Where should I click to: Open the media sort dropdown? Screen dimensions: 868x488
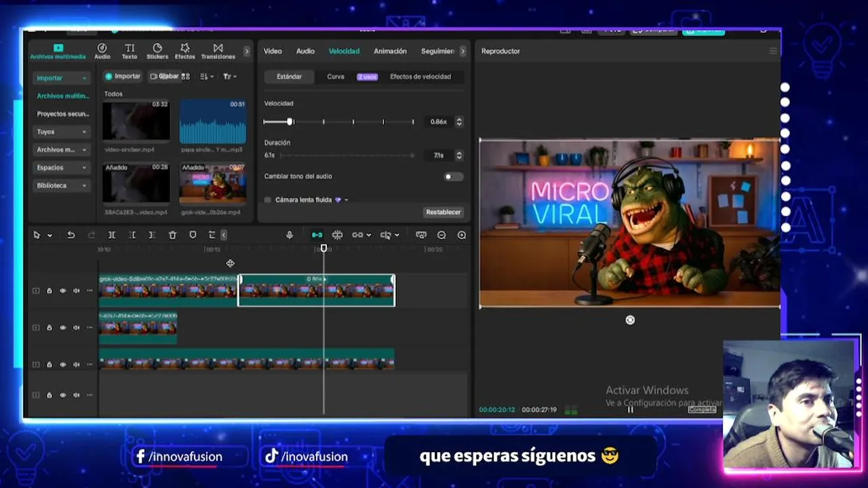[207, 77]
